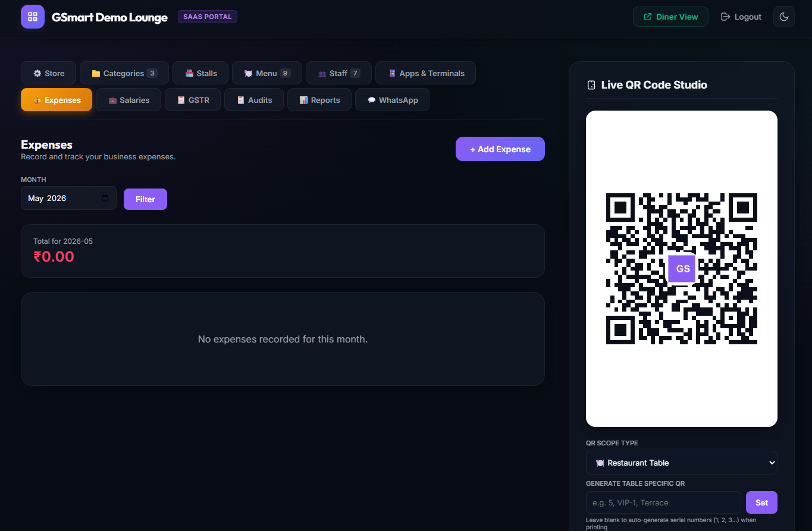Click the 'Total for 2026-05' label
This screenshot has width=812, height=531.
(63, 241)
